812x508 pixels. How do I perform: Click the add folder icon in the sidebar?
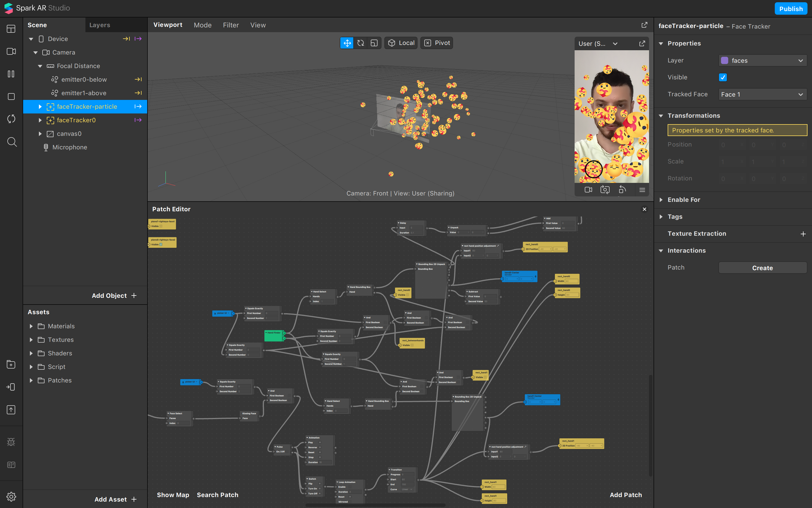[x=11, y=365]
